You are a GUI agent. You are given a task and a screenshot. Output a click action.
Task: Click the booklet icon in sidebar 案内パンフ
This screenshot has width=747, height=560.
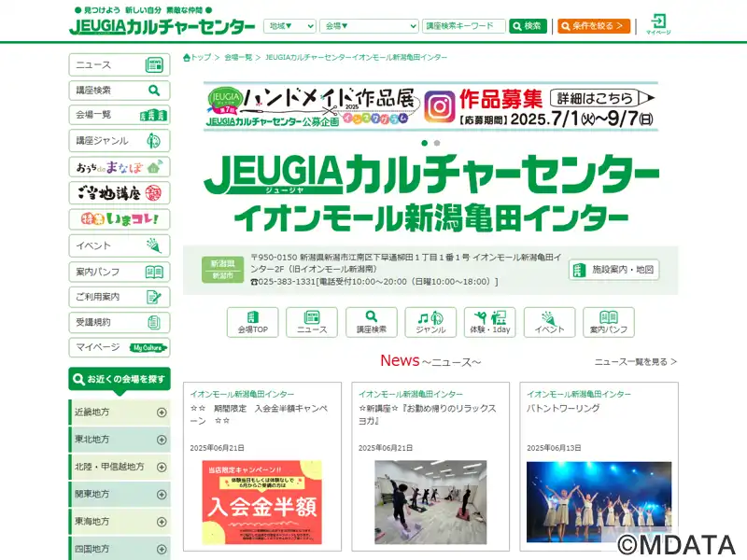154,272
